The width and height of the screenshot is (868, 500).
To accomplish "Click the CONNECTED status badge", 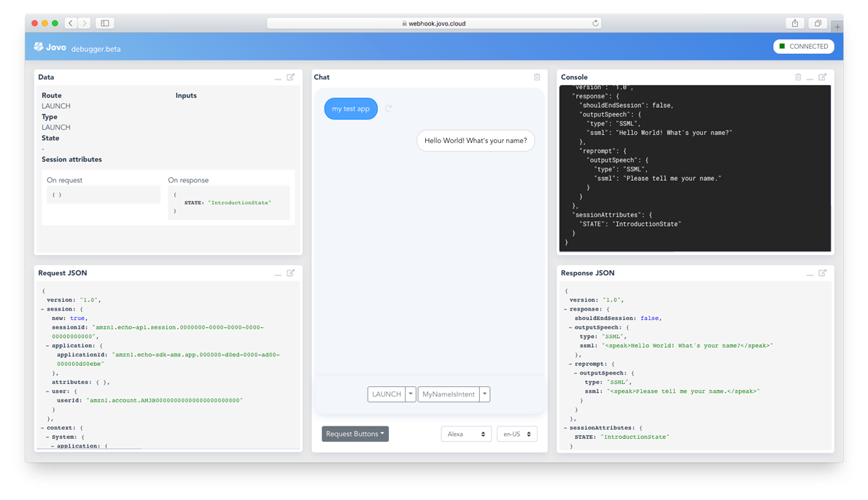I will click(x=804, y=47).
